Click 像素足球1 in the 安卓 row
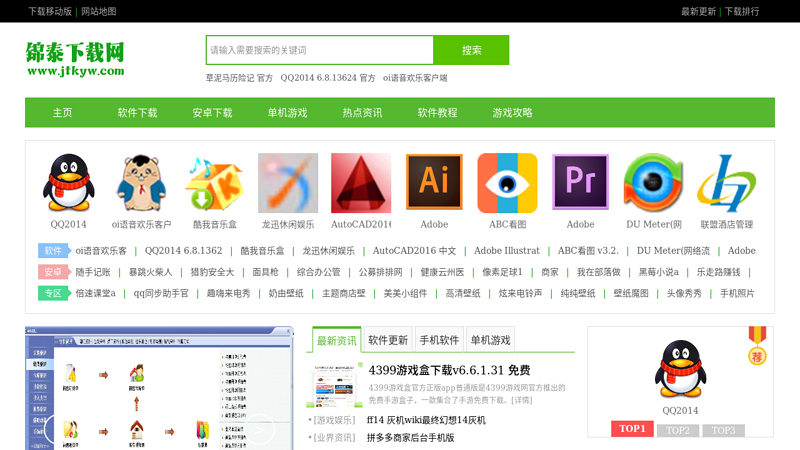The height and width of the screenshot is (450, 800). click(x=502, y=272)
